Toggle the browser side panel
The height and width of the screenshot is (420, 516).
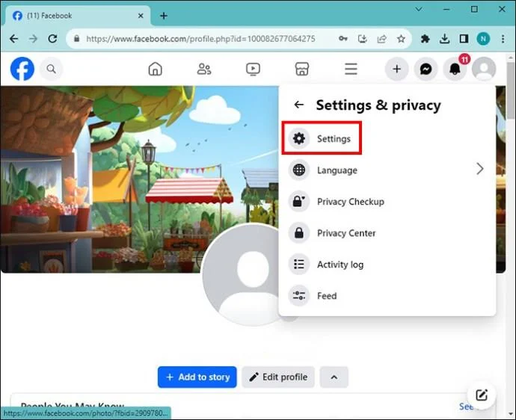(464, 39)
